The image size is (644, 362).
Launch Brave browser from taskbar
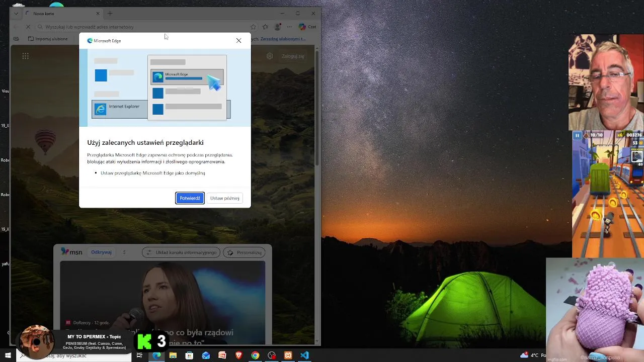238,355
